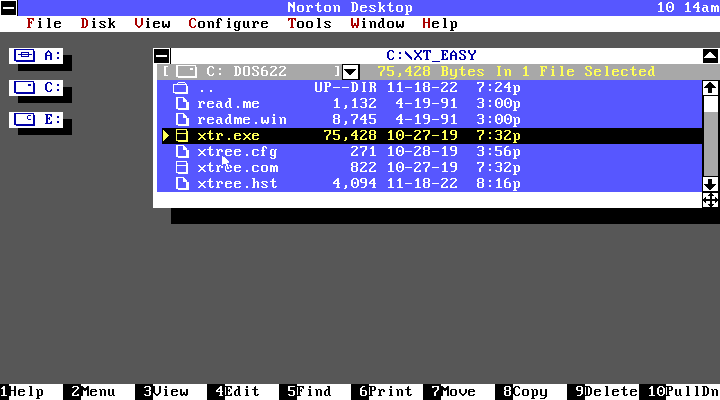
Task: Click the xtree.hst document icon
Action: pos(182,184)
